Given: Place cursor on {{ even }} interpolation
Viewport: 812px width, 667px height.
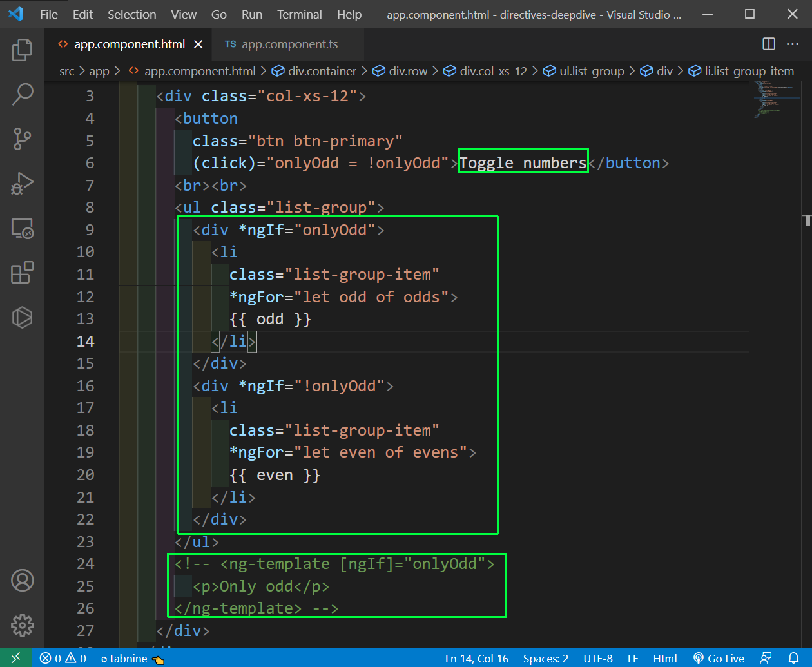Looking at the screenshot, I should (x=275, y=476).
